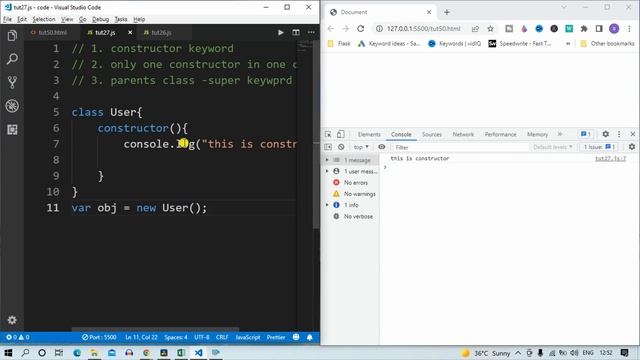Change language mode JavaScript in status bar

[x=248, y=337]
